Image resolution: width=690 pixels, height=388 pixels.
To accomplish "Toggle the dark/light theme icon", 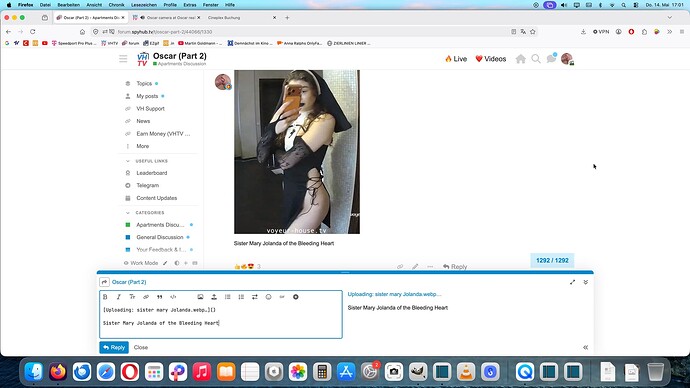I will coord(177,263).
